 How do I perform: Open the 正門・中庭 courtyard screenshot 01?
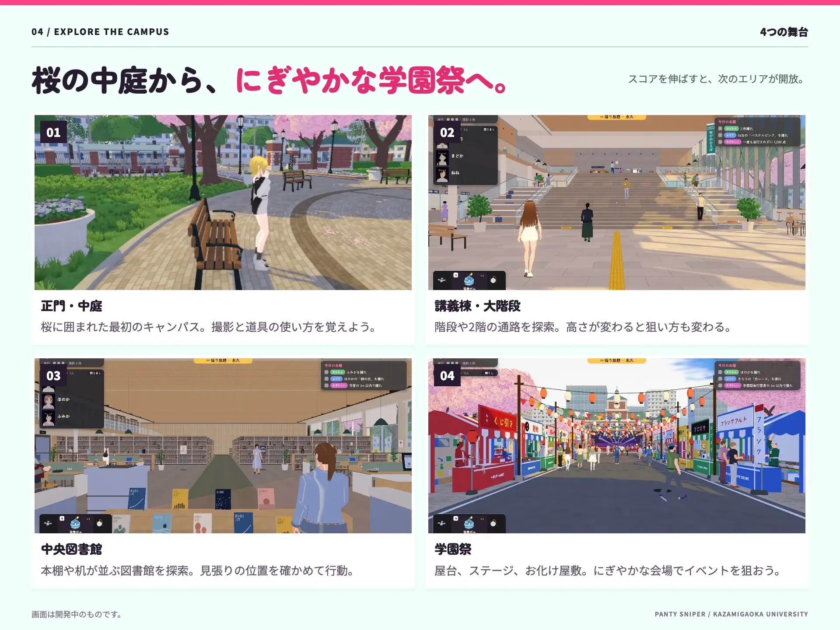[x=223, y=203]
